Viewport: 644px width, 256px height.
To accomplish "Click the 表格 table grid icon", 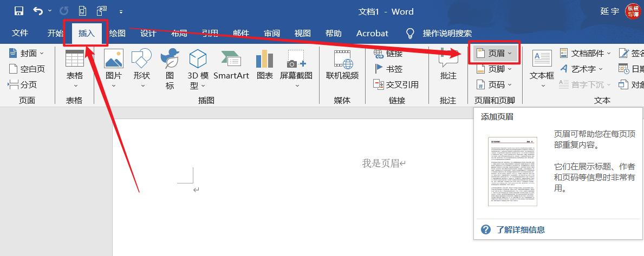I will [75, 58].
